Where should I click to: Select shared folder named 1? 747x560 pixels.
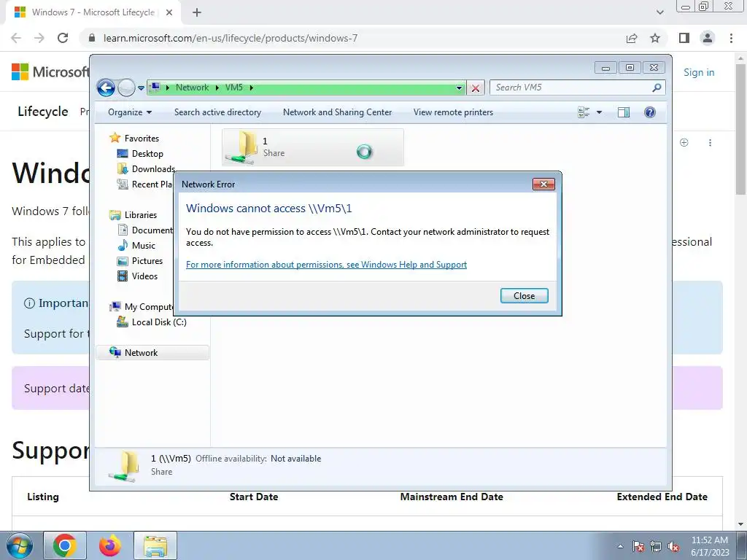(x=312, y=147)
